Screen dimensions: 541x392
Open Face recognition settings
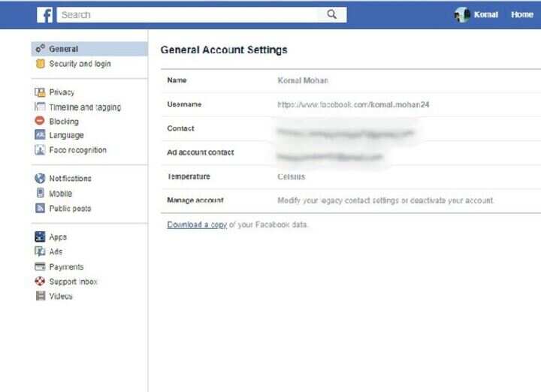tap(78, 150)
